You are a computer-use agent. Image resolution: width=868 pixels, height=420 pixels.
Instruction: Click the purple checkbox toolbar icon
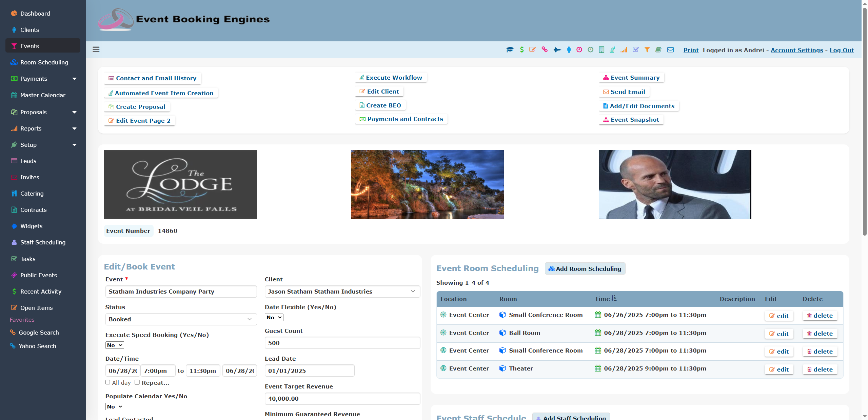pos(636,50)
